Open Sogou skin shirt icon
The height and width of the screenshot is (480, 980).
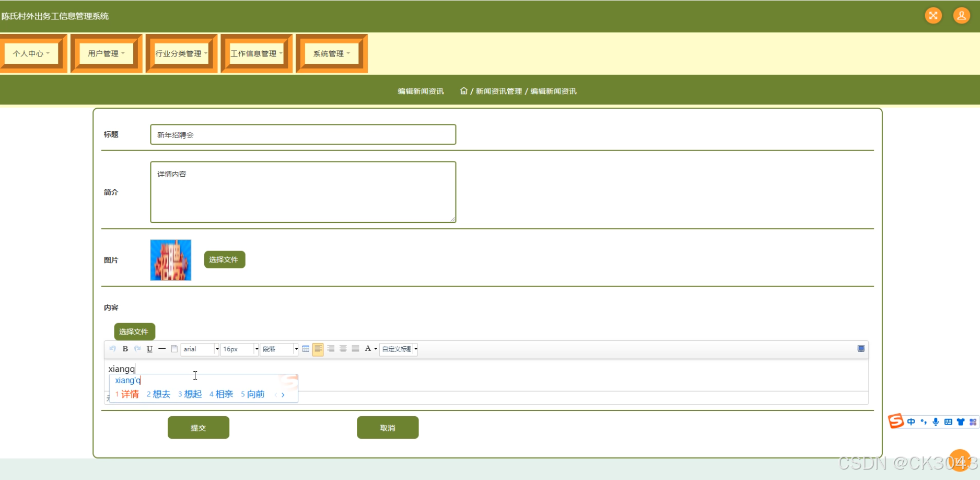[x=961, y=422]
